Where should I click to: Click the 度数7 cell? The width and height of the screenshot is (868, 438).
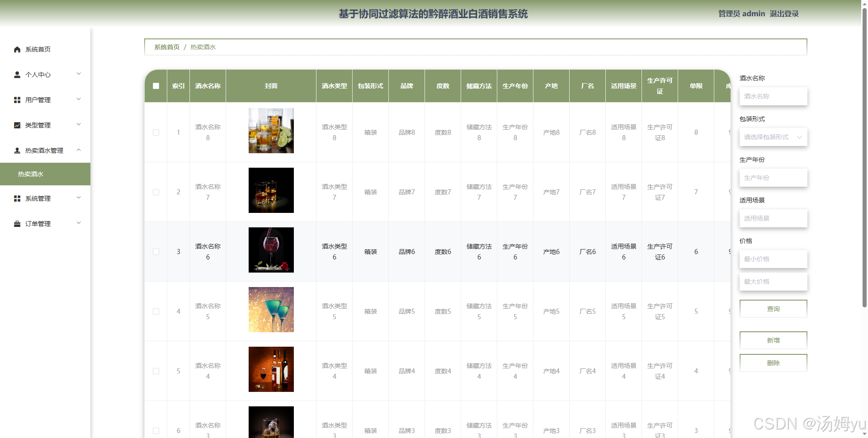tap(443, 192)
